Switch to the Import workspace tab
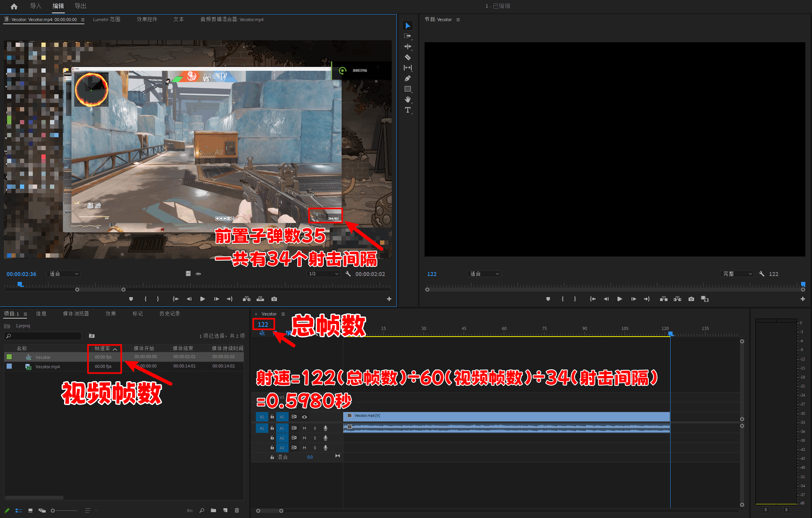 (x=36, y=6)
